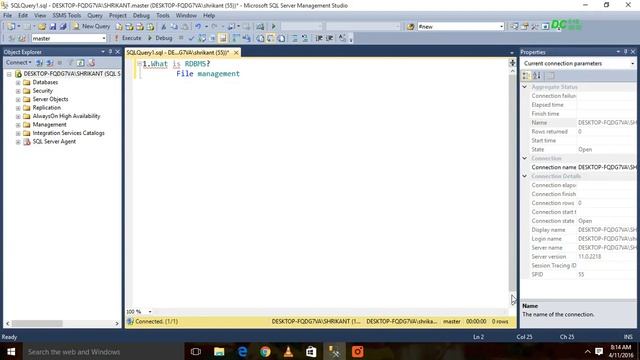The height and width of the screenshot is (360, 640).
Task: Collapse the Connection Details property group
Action: coord(525,176)
